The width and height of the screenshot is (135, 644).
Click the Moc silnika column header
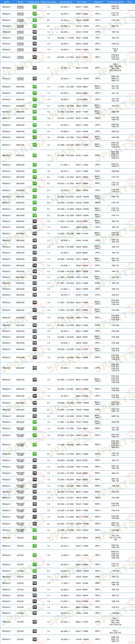[82, 2]
